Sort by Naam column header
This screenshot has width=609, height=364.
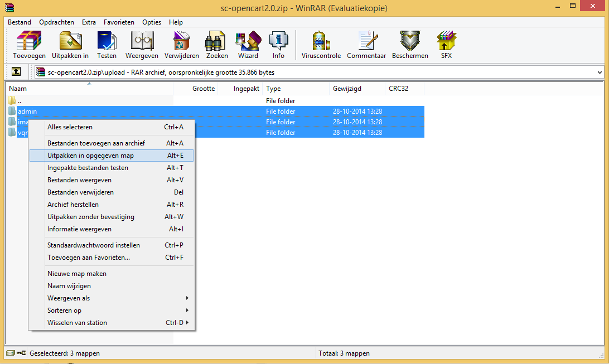pos(89,89)
